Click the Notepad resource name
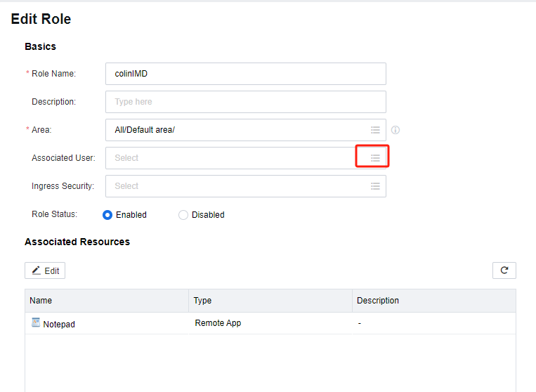The height and width of the screenshot is (392, 536). click(59, 325)
